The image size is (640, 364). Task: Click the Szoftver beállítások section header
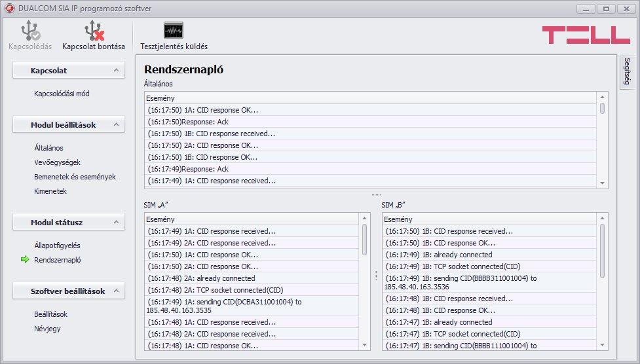point(69,291)
